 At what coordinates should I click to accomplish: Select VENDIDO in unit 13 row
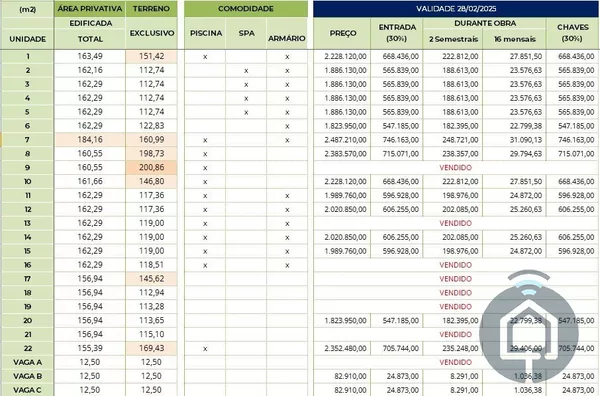pos(455,223)
